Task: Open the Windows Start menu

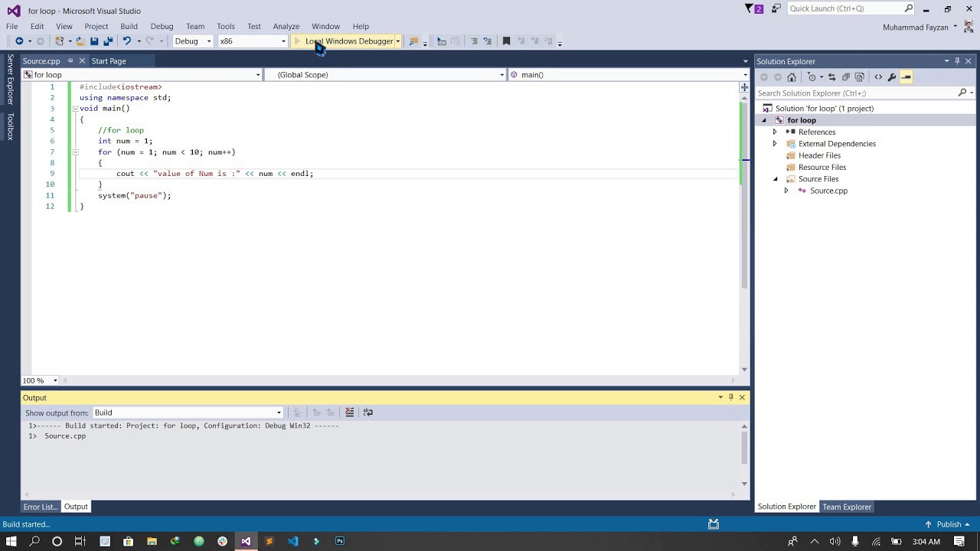Action: coord(11,541)
